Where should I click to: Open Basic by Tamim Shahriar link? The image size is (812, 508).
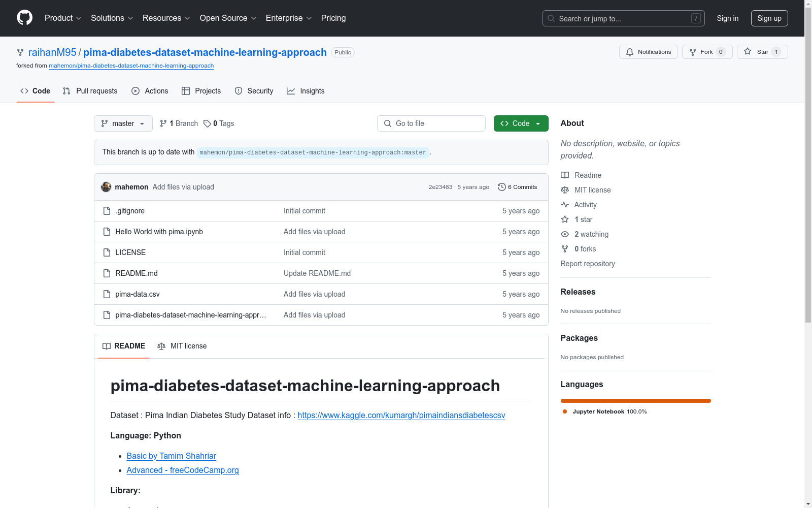[172, 456]
